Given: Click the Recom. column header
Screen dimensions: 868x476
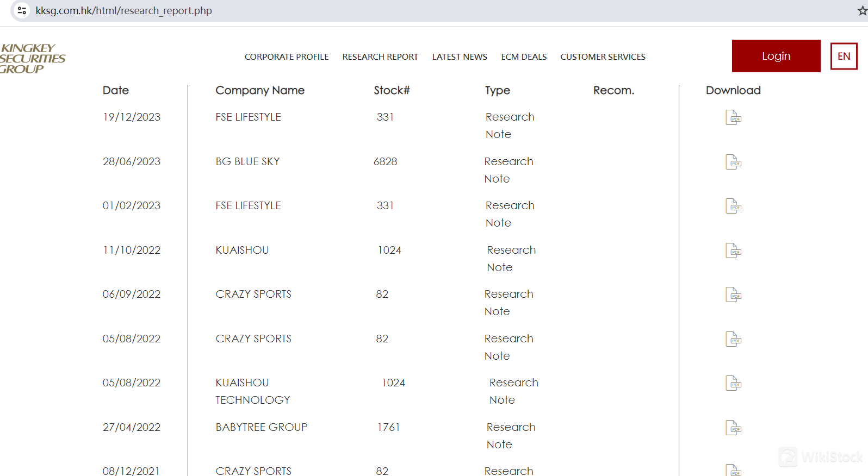Looking at the screenshot, I should coord(613,90).
